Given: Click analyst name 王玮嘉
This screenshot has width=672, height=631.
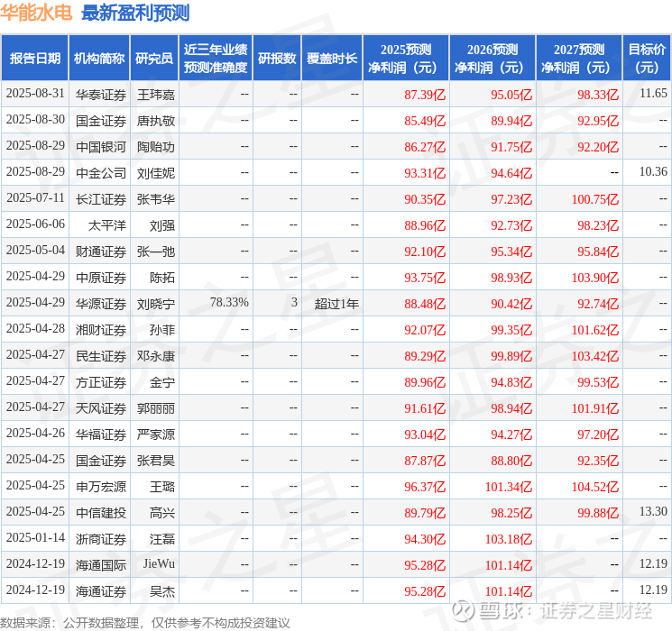Looking at the screenshot, I should (156, 95).
